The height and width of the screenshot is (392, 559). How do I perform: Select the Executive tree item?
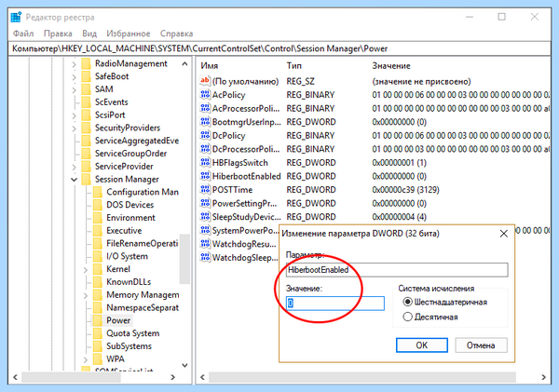click(124, 231)
